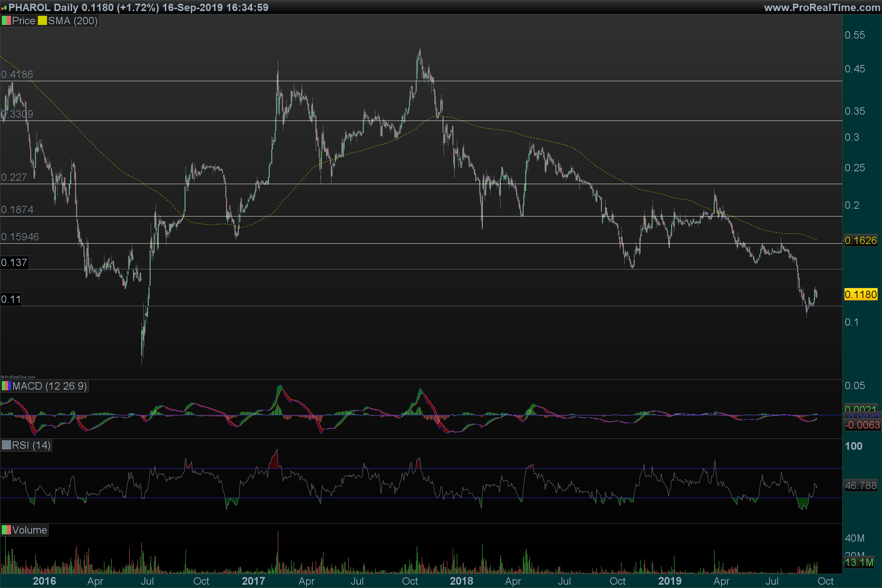This screenshot has width=882, height=588.
Task: Click the 0.137 support level label
Action: coord(14,262)
